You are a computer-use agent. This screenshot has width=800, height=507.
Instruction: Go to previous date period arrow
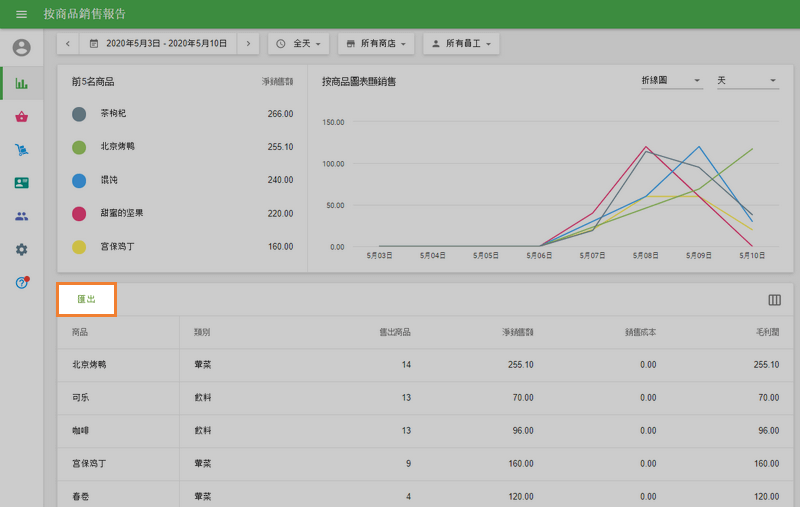[x=67, y=44]
